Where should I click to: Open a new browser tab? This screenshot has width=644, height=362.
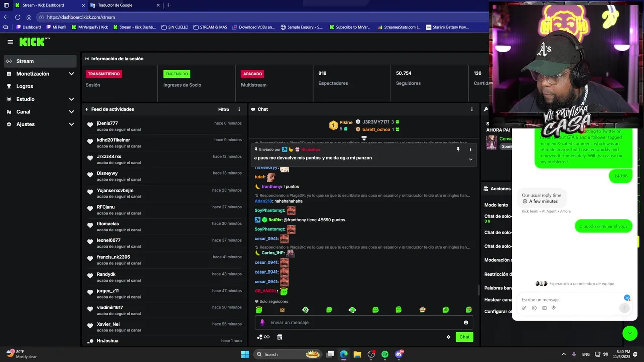(x=169, y=5)
